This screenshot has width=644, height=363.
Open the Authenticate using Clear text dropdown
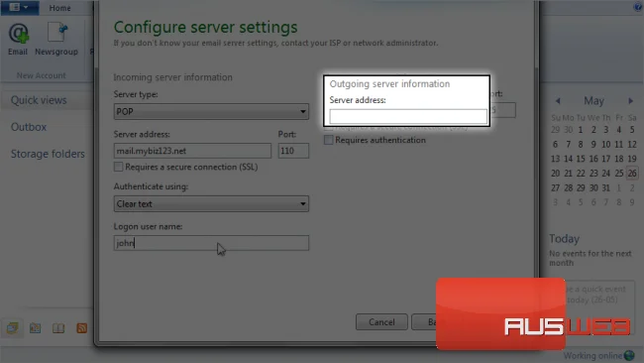point(211,204)
